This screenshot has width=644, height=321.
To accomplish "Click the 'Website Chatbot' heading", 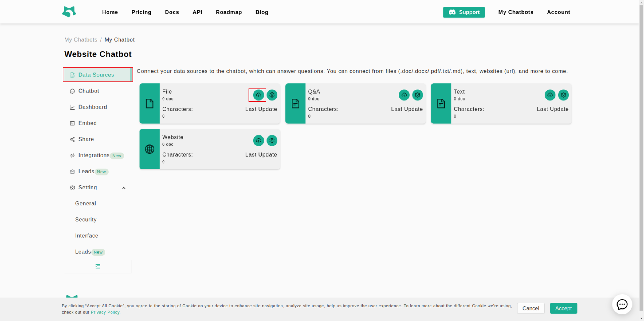I will click(x=98, y=54).
